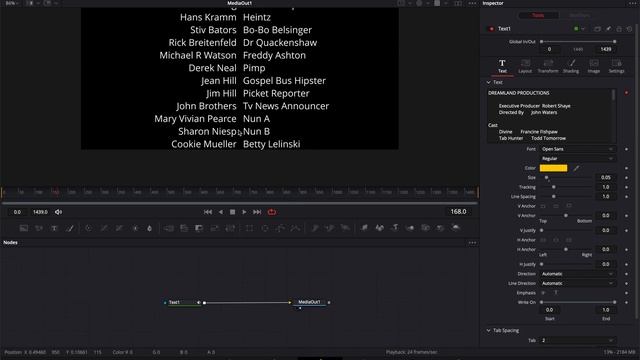
Task: Play forward button
Action: (x=244, y=212)
